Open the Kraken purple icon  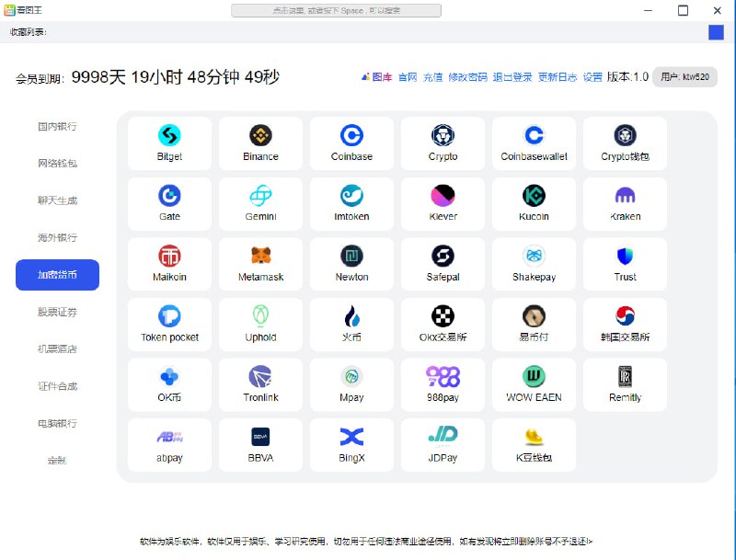(625, 196)
